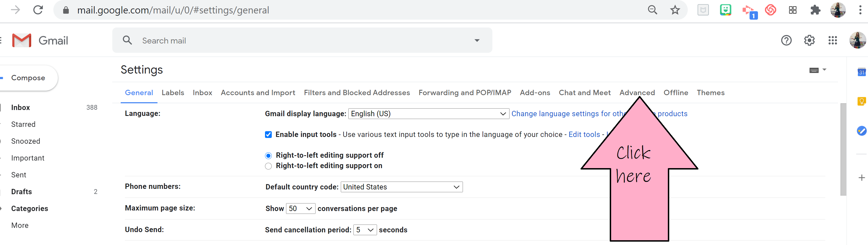Open the browser extensions puzzle icon
The image size is (868, 245).
click(x=815, y=10)
